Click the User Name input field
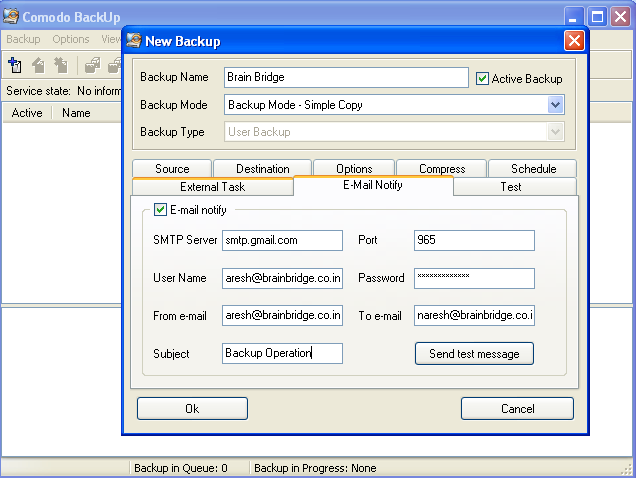 tap(282, 278)
